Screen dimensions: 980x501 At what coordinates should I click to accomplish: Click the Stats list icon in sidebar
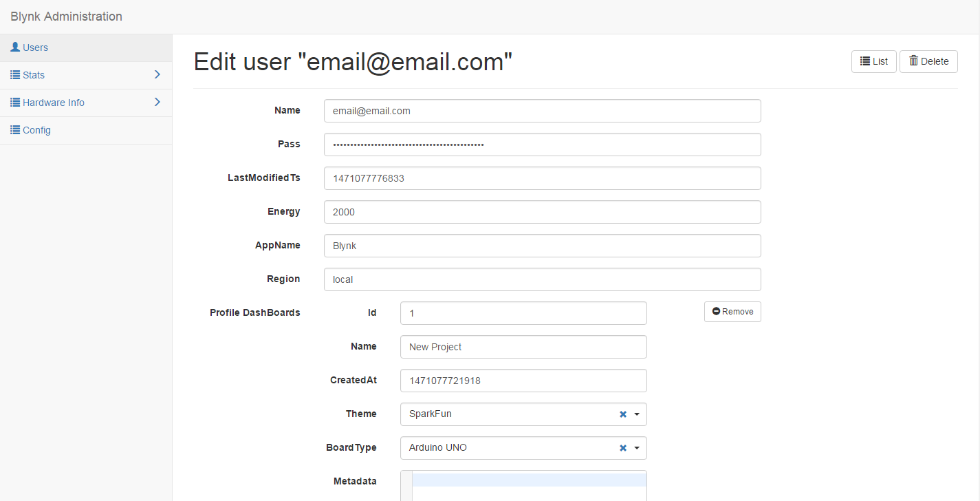[15, 75]
